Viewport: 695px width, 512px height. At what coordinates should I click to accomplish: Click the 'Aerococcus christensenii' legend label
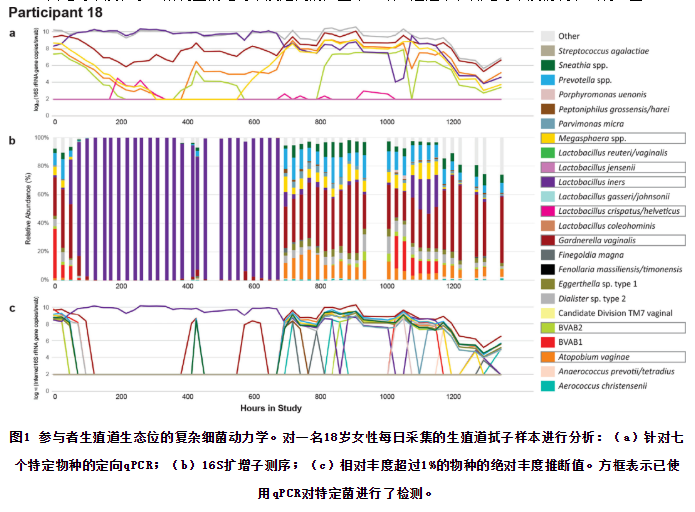(x=602, y=386)
